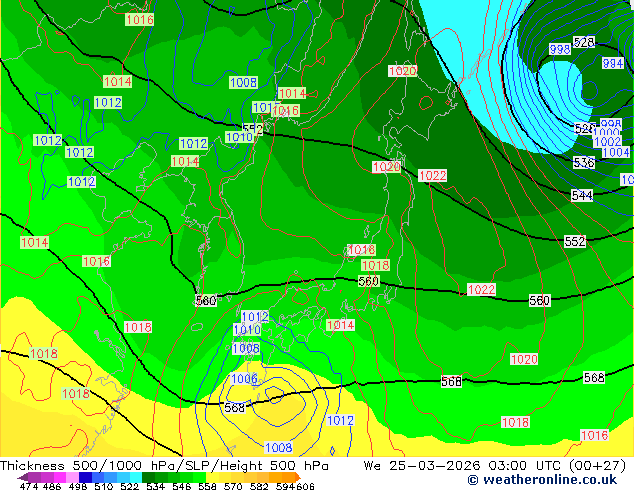Open the weatheronline.co.uk copyright link
Screen dimensions: 634x490
pyautogui.click(x=542, y=480)
